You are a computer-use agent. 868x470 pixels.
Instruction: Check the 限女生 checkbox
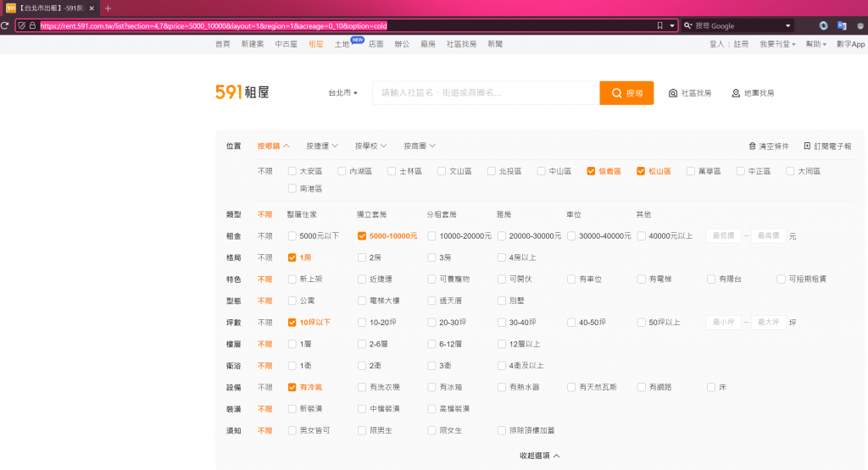(431, 431)
